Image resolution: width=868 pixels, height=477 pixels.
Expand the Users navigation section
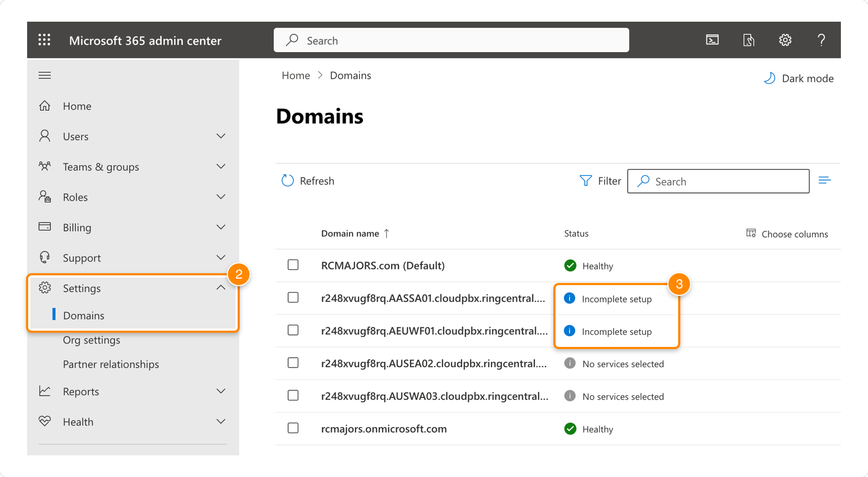click(x=221, y=136)
